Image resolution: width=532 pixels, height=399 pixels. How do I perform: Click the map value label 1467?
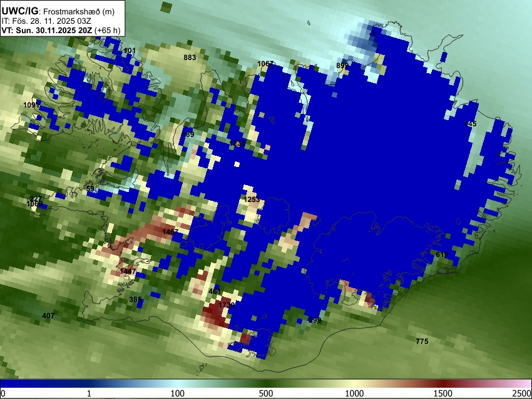[x=170, y=232]
